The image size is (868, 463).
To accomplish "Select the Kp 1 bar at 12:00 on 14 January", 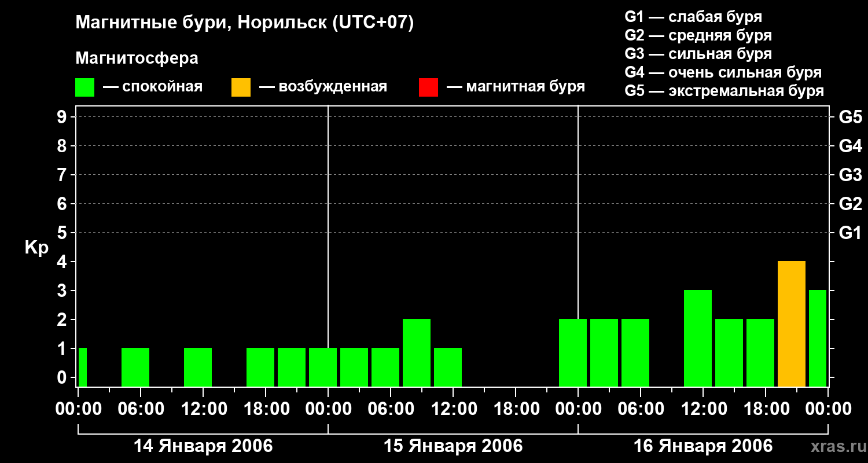I will tap(198, 368).
